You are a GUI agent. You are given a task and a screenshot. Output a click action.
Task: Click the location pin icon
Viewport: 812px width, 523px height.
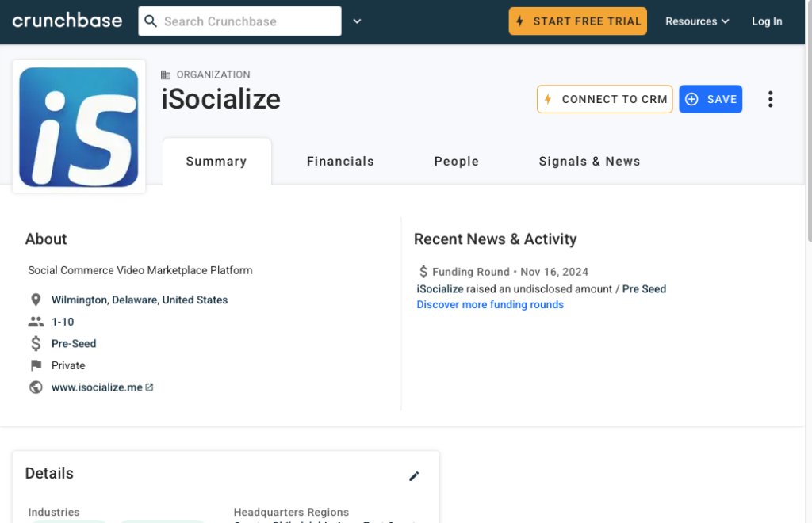tap(36, 300)
